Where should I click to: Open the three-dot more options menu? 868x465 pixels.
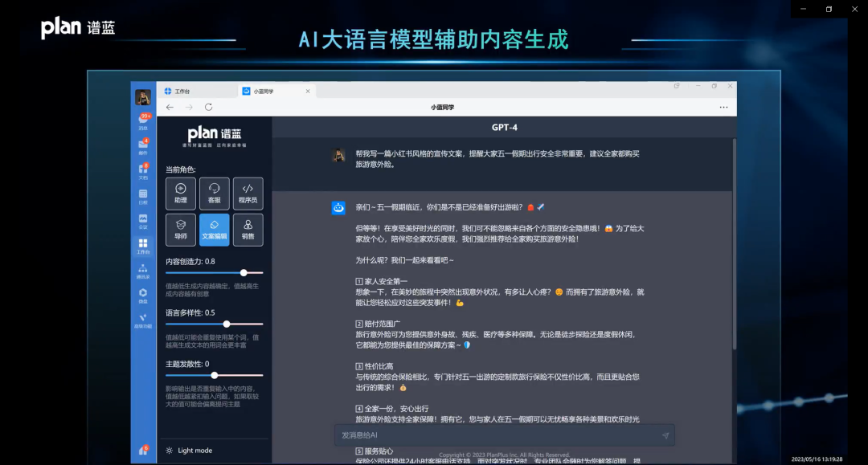(x=723, y=108)
